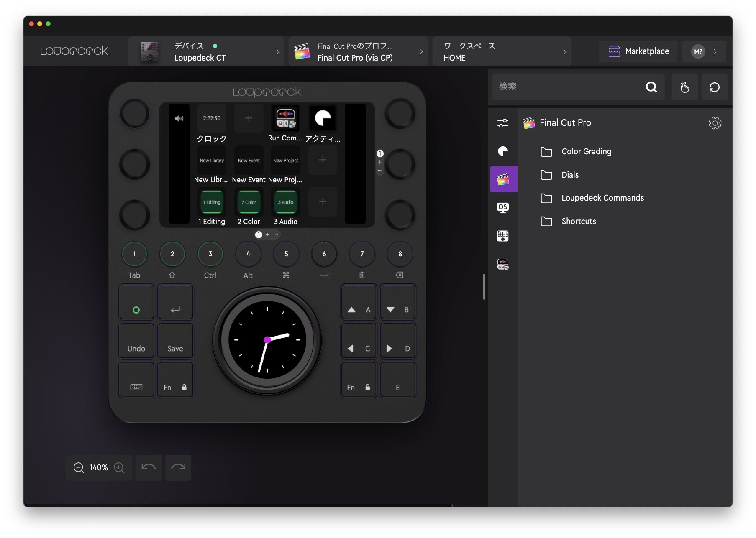This screenshot has width=756, height=538.
Task: Click the refresh actions icon
Action: coord(714,87)
